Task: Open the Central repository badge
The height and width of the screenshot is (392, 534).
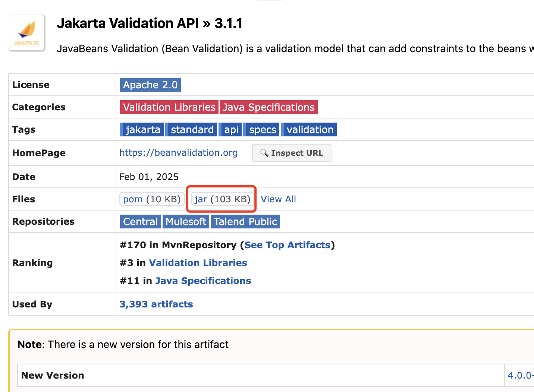Action: pos(141,222)
